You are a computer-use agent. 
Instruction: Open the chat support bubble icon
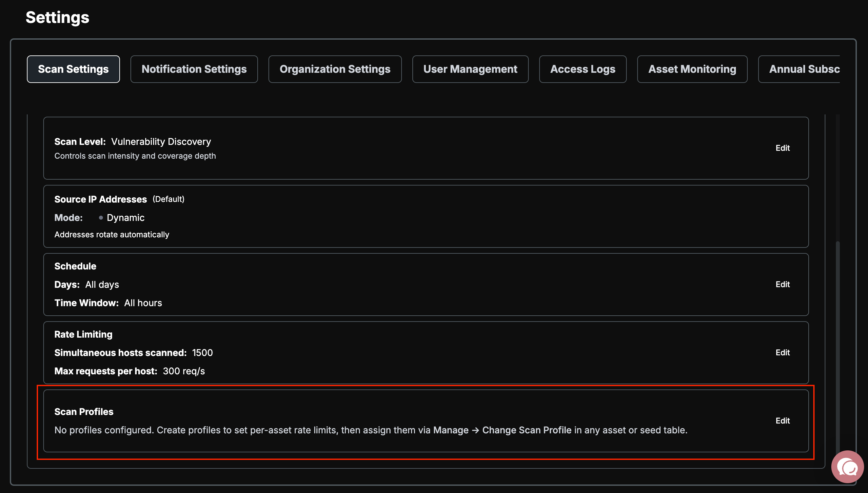pos(847,467)
